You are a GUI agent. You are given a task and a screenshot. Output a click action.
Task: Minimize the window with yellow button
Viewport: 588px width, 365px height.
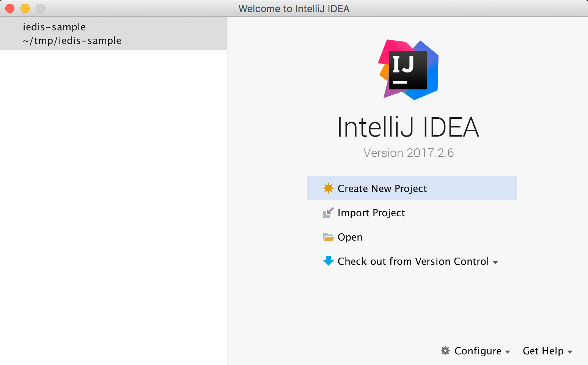[25, 8]
